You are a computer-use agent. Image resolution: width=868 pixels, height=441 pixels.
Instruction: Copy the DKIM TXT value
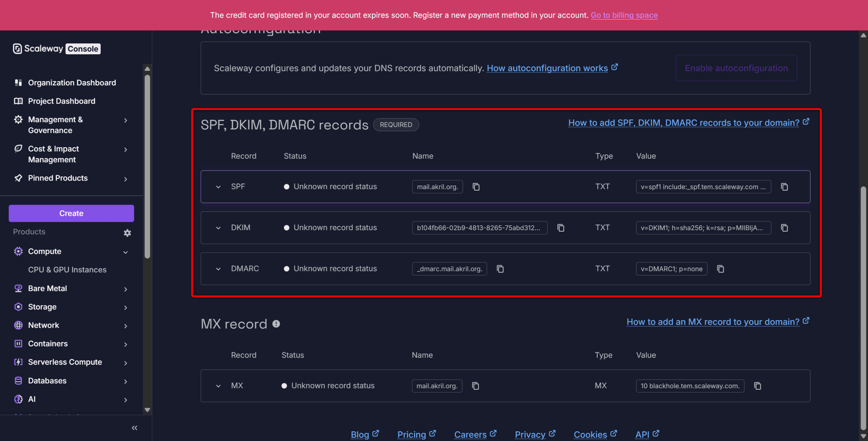point(784,228)
